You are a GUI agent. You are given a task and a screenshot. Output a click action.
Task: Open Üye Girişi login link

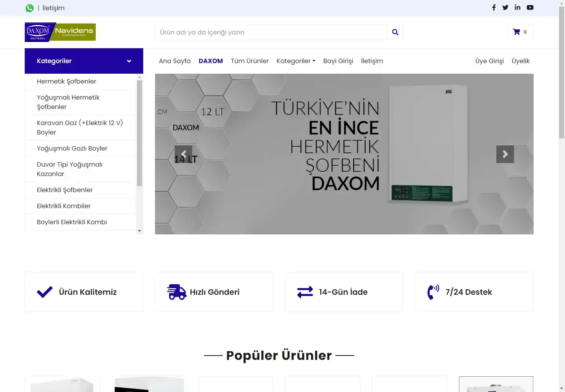[x=489, y=61]
